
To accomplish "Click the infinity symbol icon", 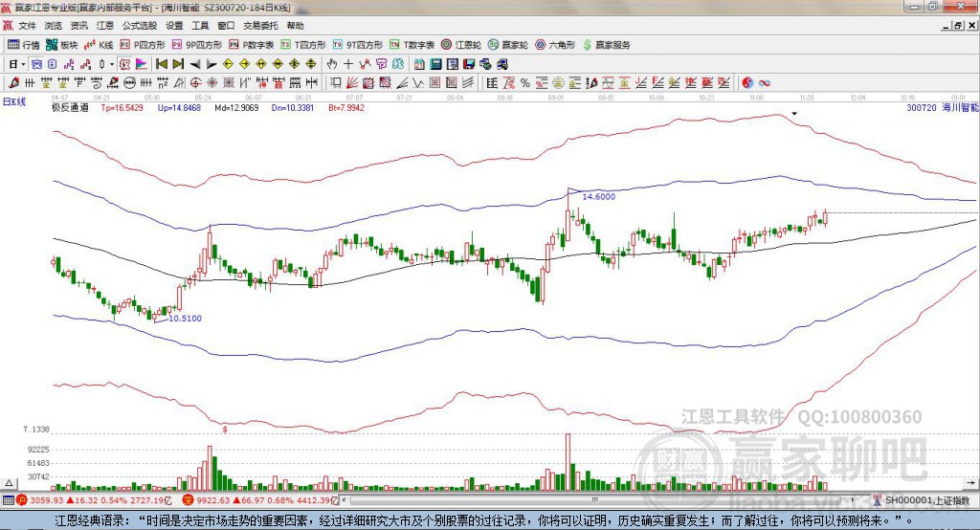I will (x=765, y=82).
